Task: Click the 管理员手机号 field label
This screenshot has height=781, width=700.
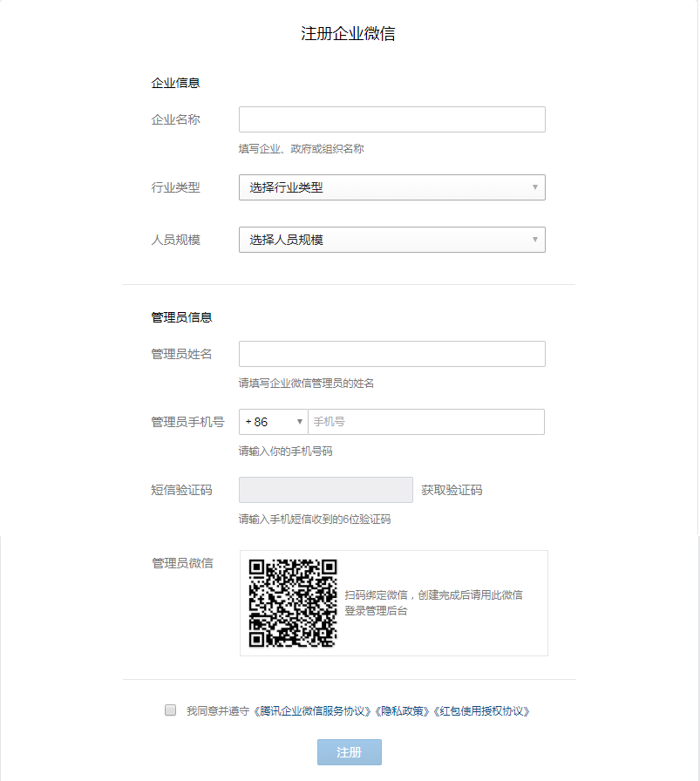Action: pos(187,422)
